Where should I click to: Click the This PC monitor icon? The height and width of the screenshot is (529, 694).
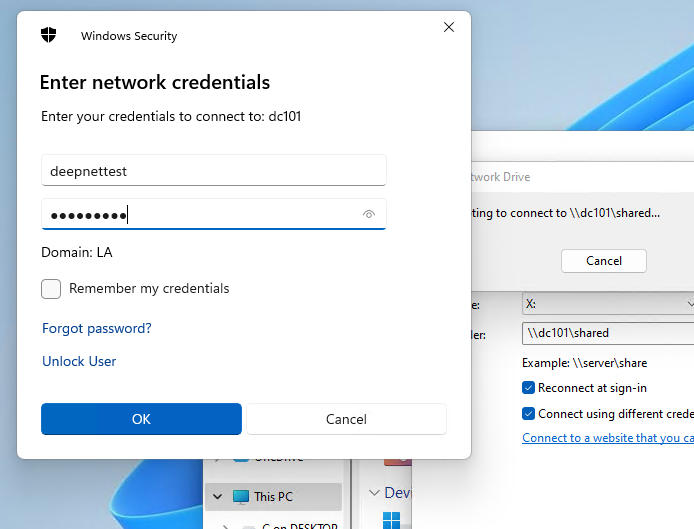[241, 496]
